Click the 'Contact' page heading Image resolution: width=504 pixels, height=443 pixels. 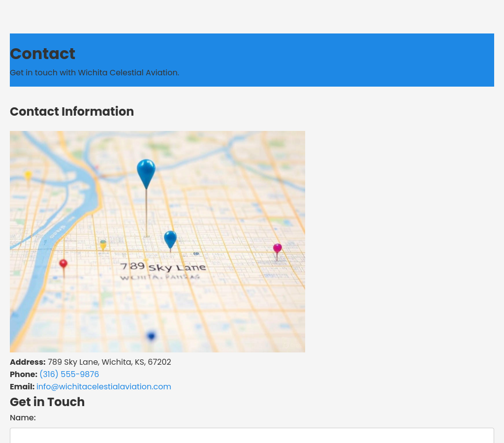pyautogui.click(x=42, y=54)
